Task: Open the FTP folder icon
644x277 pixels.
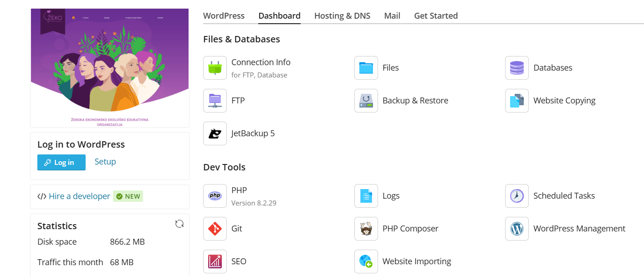Action: pos(215,101)
